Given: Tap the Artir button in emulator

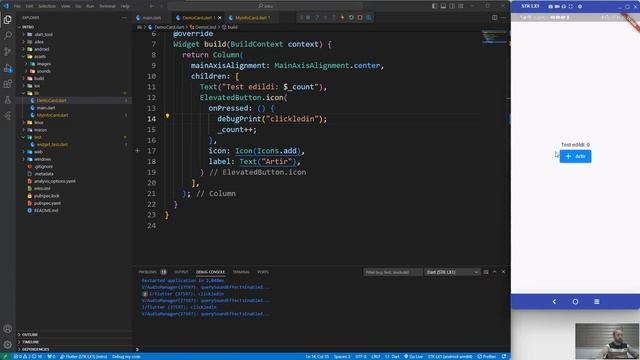Looking at the screenshot, I should [x=575, y=156].
